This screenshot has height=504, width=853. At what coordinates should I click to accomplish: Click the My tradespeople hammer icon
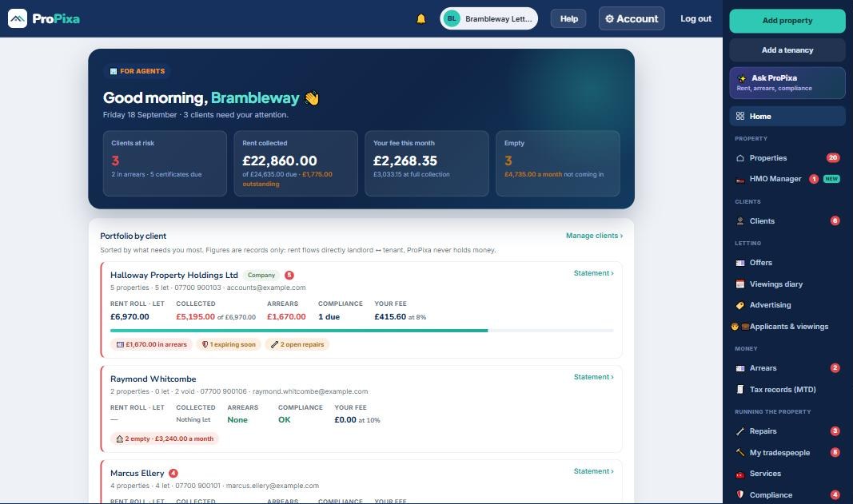pyautogui.click(x=739, y=452)
